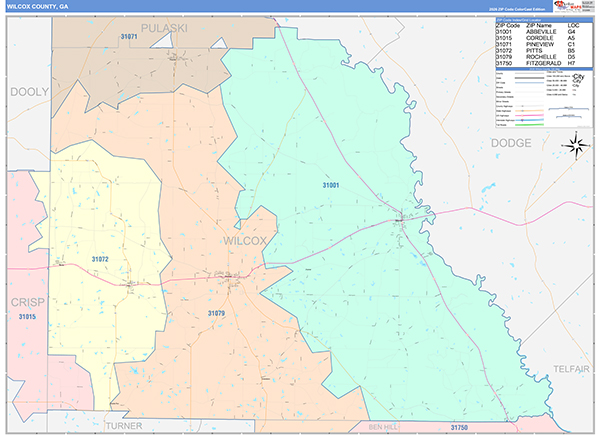600x435 pixels.
Task: Select the 31079 ROCHELLE row in the index
Action: tap(543, 57)
